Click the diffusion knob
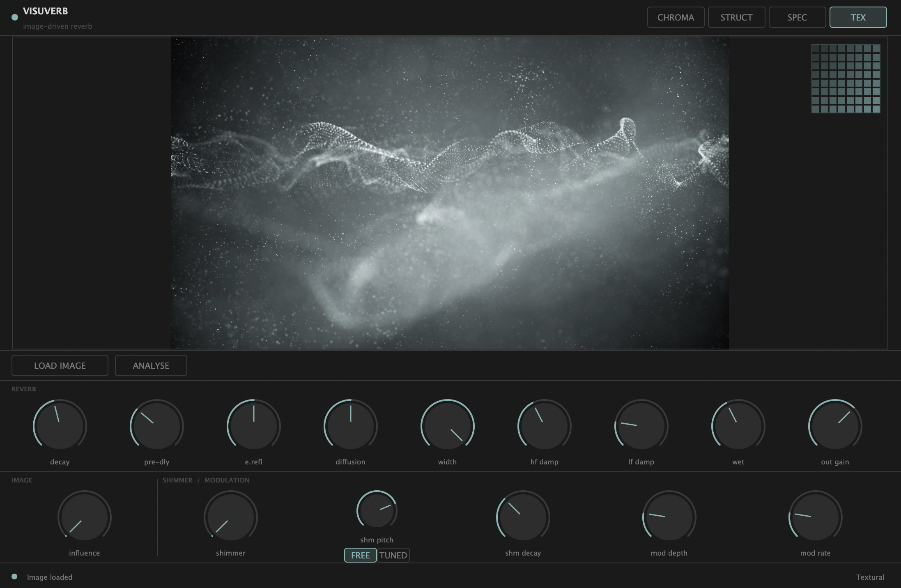901x588 pixels. click(351, 426)
